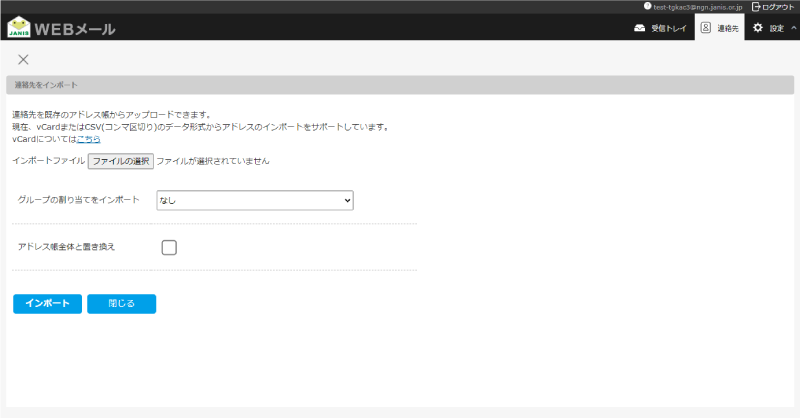Open the 設定 menu label
Screen dimensions: 800x418
tap(777, 28)
